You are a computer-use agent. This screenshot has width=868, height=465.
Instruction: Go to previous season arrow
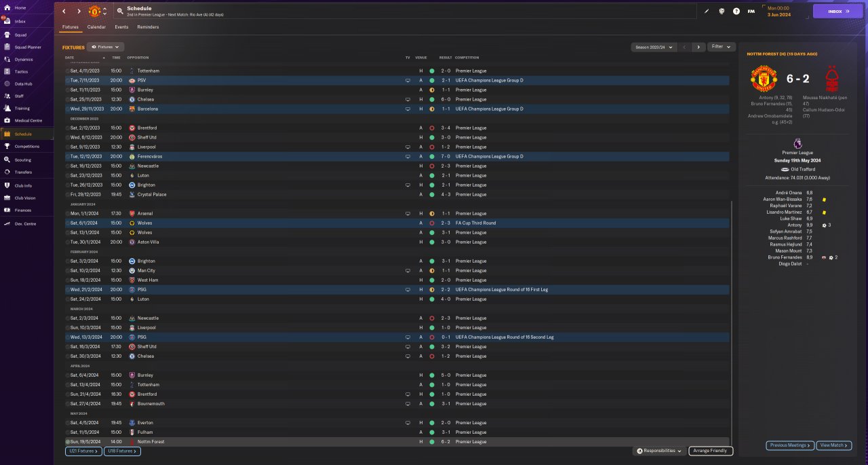pos(684,47)
